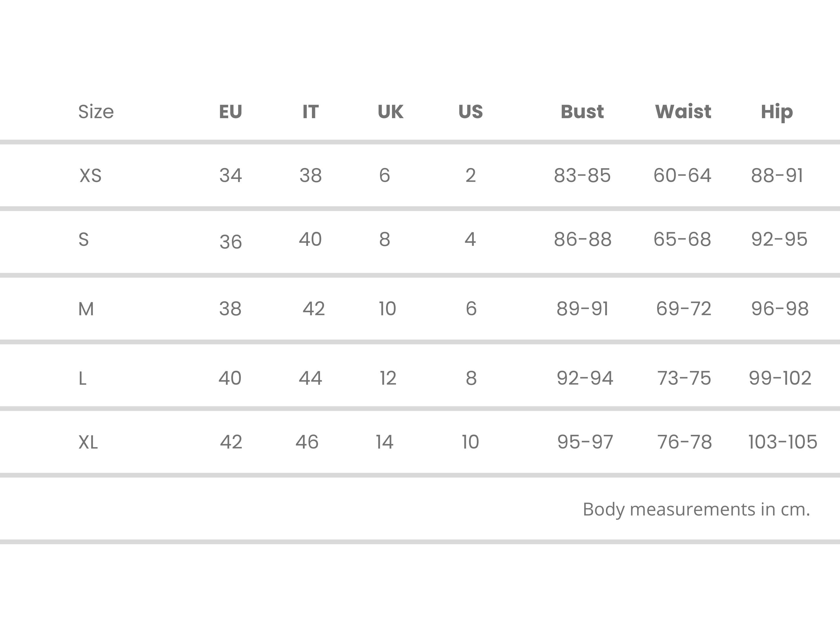Click the Body measurements in cm note
This screenshot has width=840, height=630.
click(696, 510)
